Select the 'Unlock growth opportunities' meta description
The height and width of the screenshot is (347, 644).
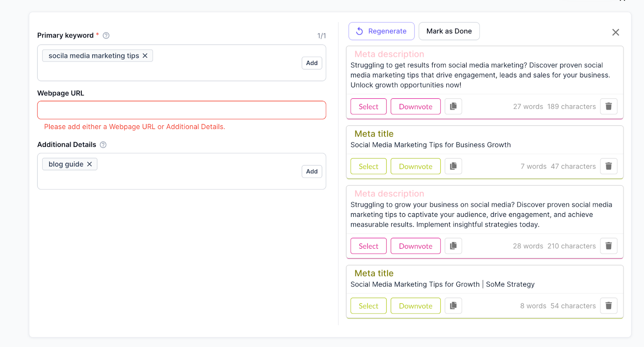[x=369, y=106]
